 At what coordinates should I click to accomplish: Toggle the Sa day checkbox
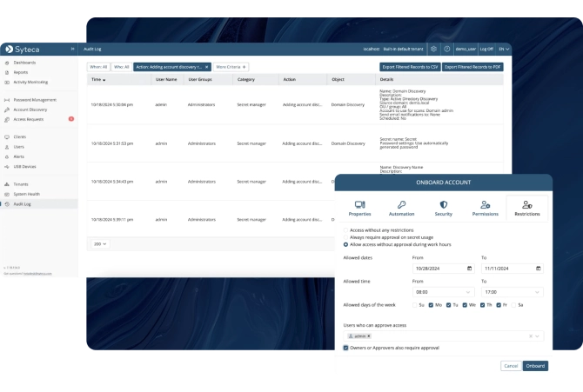coord(513,305)
